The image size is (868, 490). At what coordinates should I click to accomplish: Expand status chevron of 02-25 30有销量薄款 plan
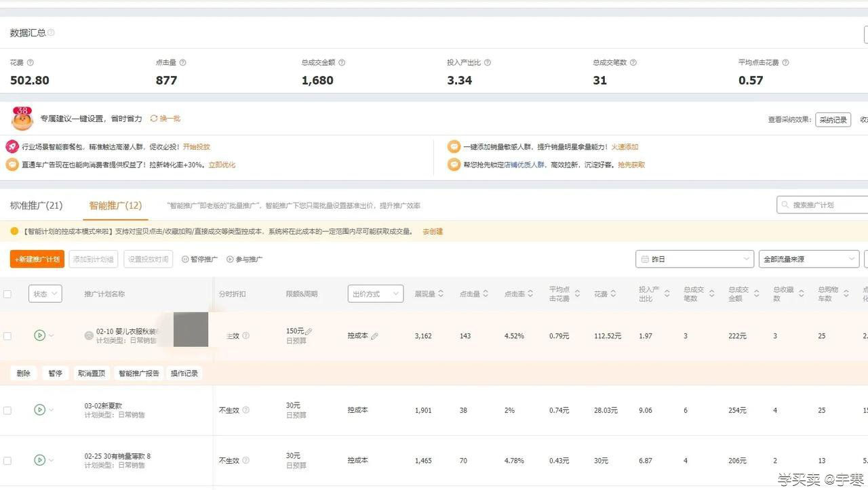coord(51,461)
